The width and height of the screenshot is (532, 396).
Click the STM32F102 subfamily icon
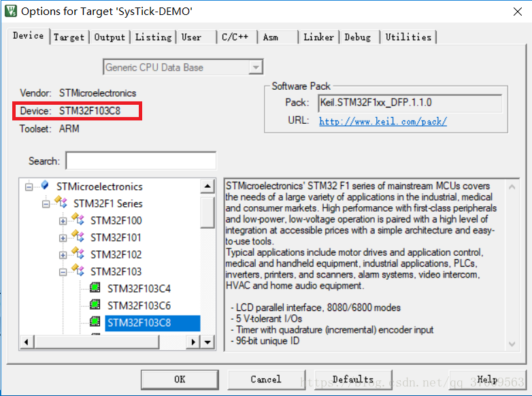78,253
